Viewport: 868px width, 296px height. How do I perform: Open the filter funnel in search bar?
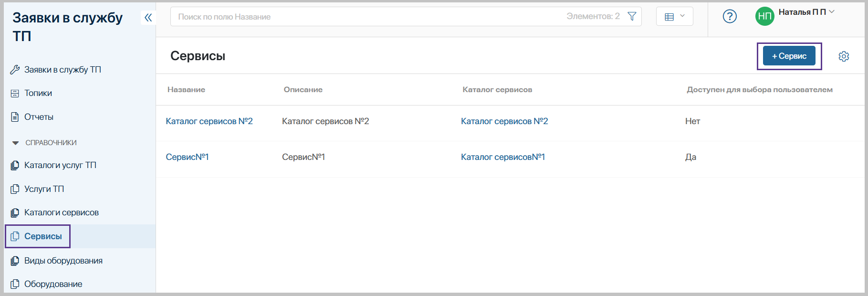[632, 17]
